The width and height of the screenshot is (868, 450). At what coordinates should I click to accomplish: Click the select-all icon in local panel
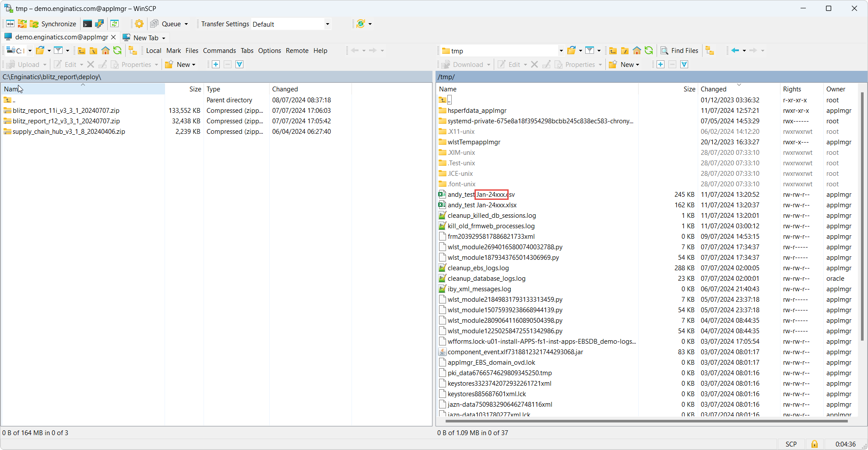click(239, 65)
